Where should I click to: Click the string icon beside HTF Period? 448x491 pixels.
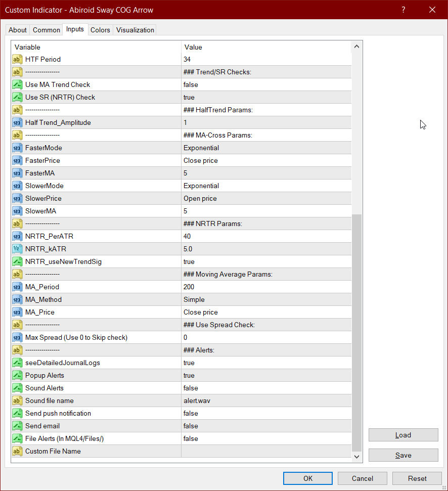[x=17, y=59]
